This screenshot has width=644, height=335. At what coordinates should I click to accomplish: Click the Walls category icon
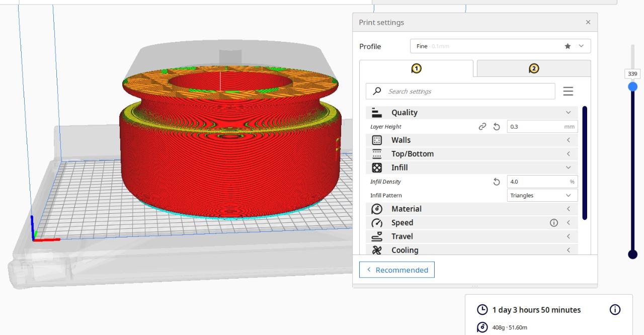pos(376,140)
